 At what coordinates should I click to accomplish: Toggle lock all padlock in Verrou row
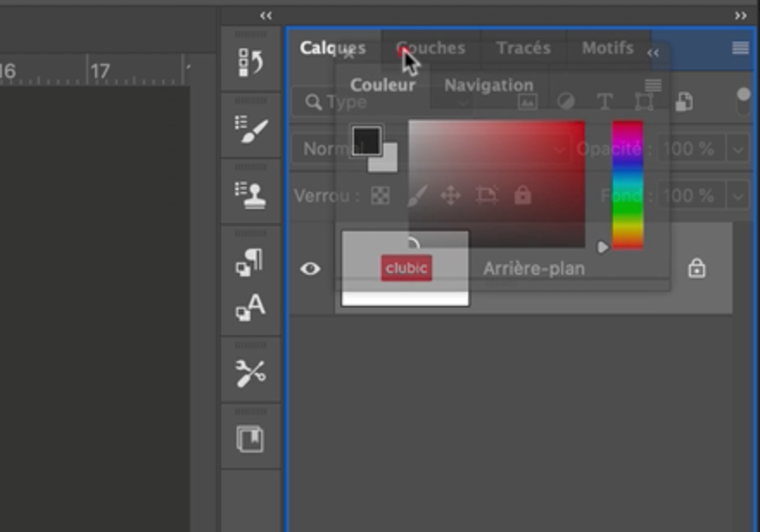click(522, 196)
